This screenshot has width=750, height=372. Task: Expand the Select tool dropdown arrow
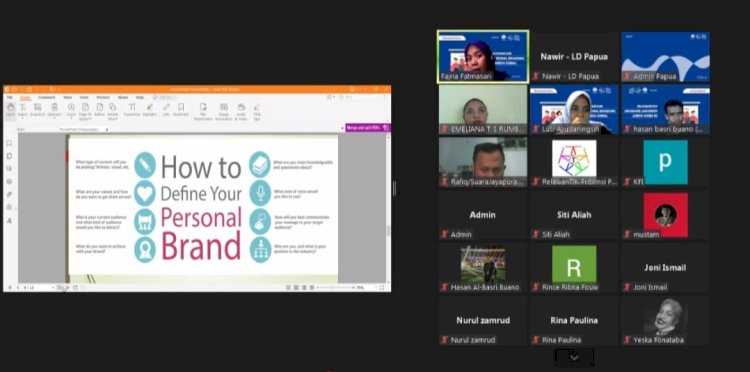coord(22,117)
